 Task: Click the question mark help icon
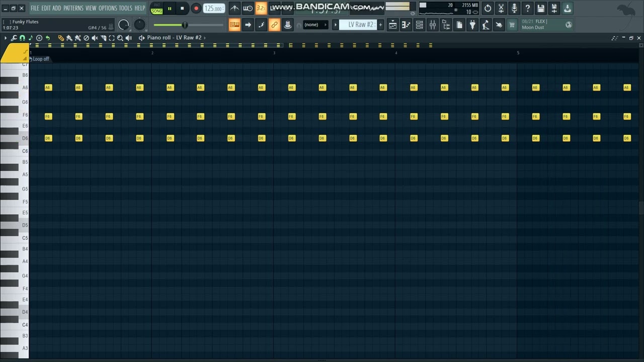[527, 8]
